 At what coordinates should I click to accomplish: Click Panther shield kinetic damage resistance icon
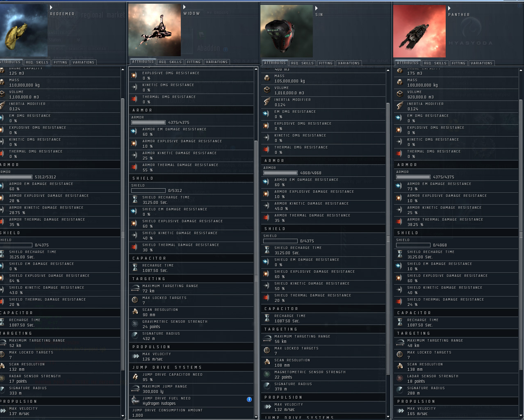coord(399,290)
